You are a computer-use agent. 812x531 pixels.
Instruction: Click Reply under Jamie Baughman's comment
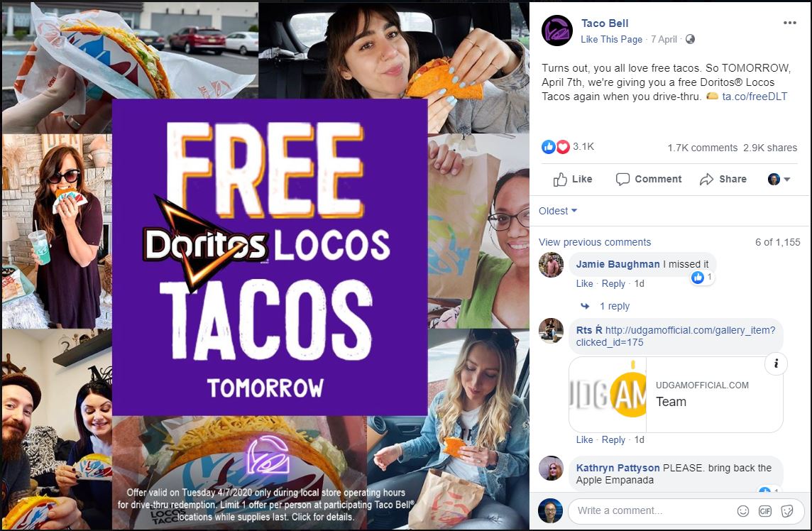click(613, 284)
